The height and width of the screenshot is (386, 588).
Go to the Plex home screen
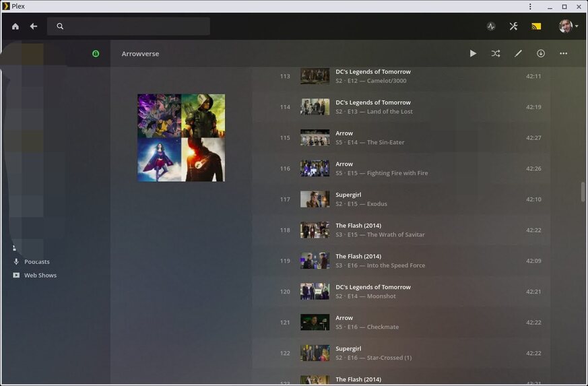click(15, 26)
